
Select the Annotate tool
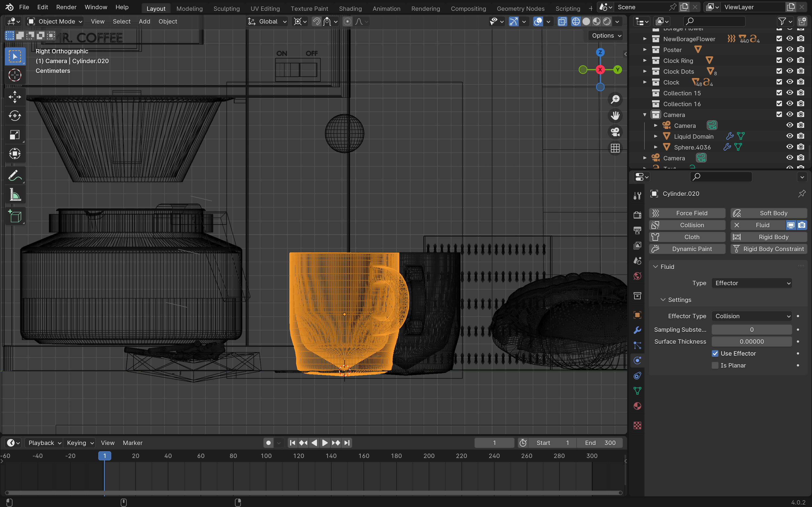point(15,175)
